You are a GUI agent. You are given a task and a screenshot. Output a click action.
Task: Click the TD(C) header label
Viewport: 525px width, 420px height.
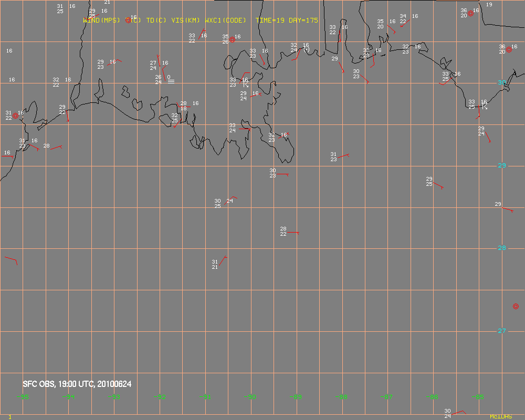click(156, 20)
